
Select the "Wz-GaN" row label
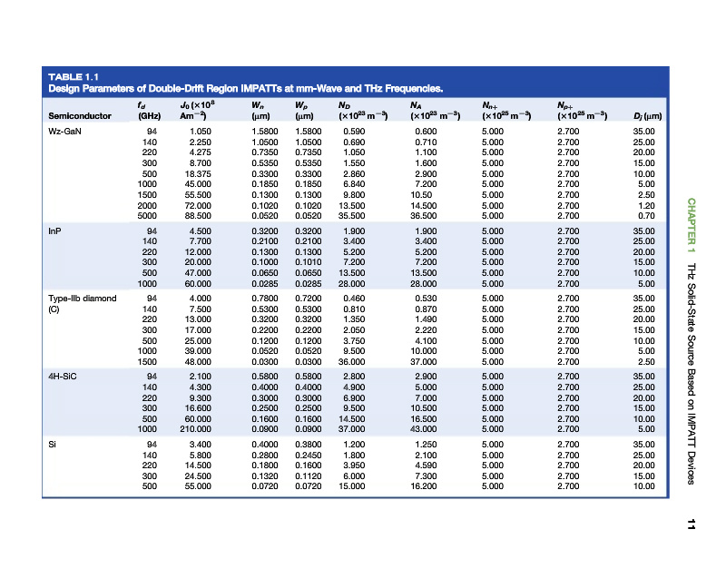(x=65, y=132)
